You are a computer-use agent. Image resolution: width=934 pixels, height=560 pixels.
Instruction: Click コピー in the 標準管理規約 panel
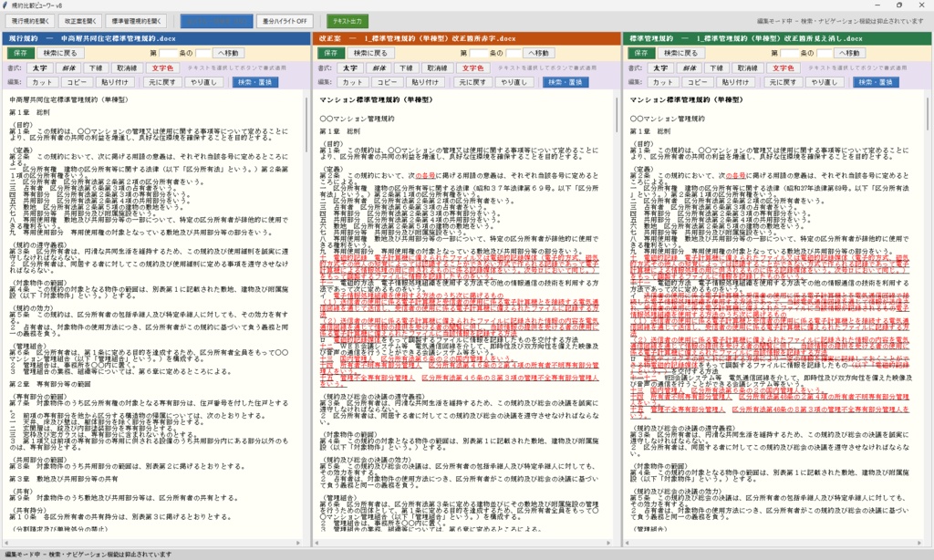point(698,82)
